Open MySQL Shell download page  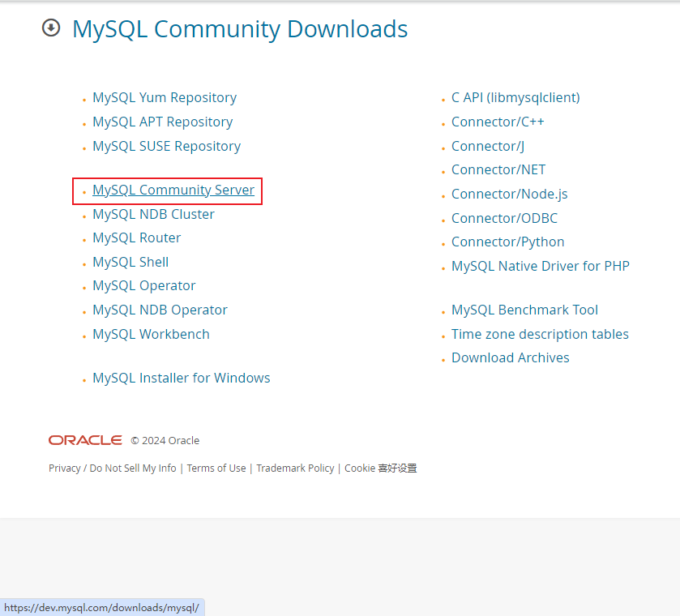tap(130, 262)
